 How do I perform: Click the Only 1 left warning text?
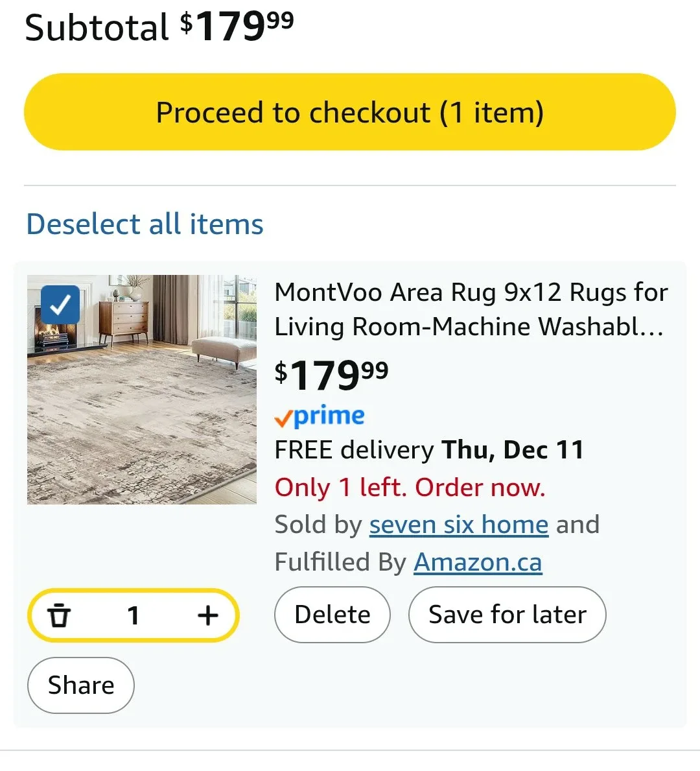[x=410, y=488]
